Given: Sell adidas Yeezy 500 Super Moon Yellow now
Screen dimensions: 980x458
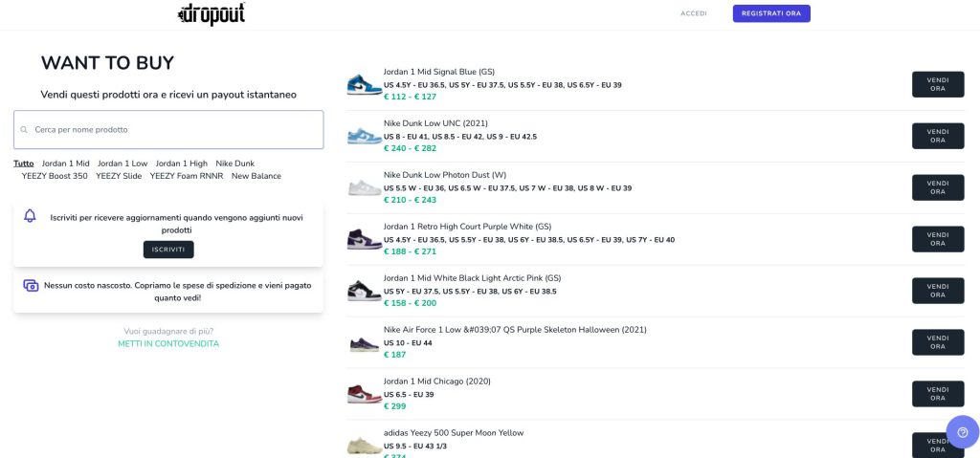Looking at the screenshot, I should pyautogui.click(x=938, y=445).
